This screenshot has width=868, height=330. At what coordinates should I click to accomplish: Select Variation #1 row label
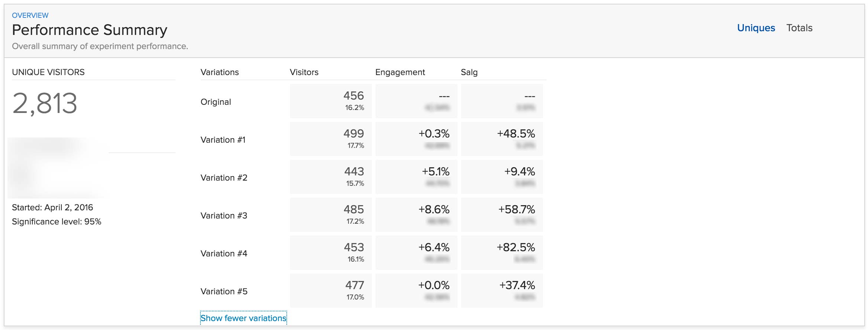pos(223,140)
